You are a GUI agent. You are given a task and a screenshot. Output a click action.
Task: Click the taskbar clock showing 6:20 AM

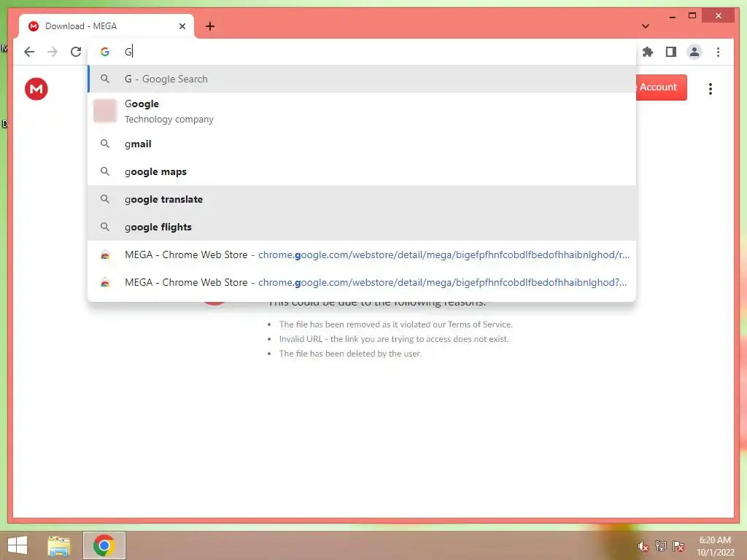[715, 546]
